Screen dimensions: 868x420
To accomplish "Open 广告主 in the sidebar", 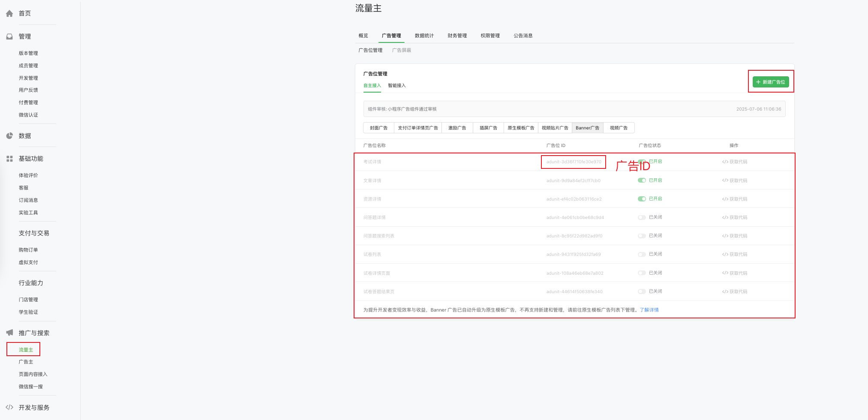I will point(26,362).
